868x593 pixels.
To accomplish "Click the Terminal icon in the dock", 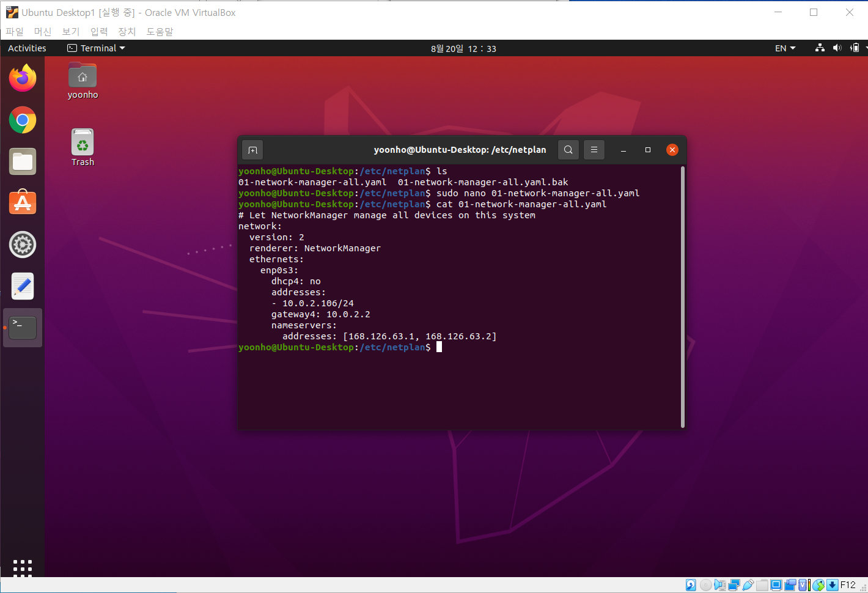I will point(23,328).
